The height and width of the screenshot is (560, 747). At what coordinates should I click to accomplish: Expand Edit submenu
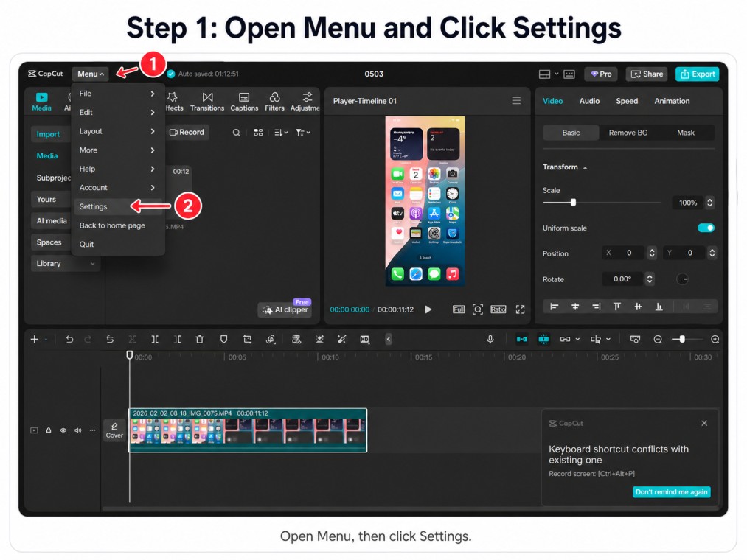point(118,113)
